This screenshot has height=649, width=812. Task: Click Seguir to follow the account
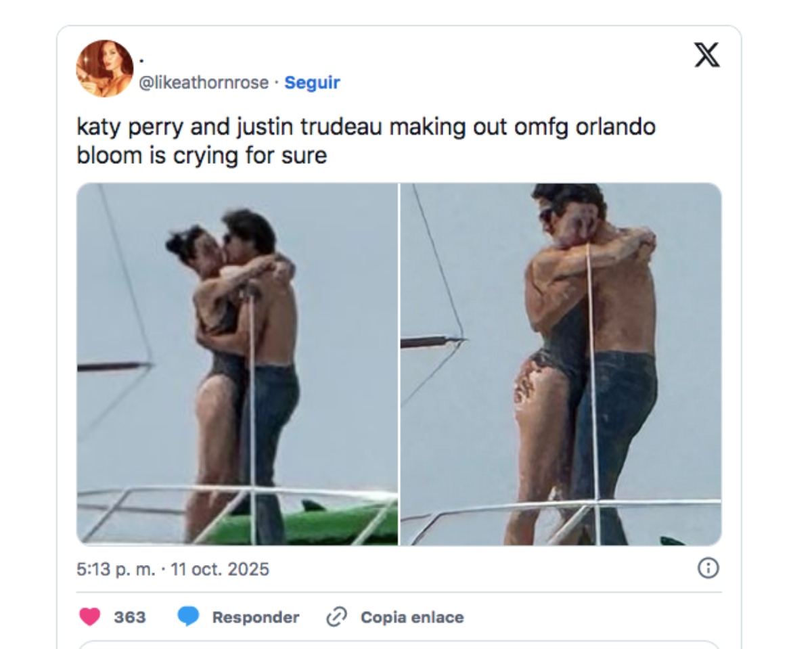(312, 83)
